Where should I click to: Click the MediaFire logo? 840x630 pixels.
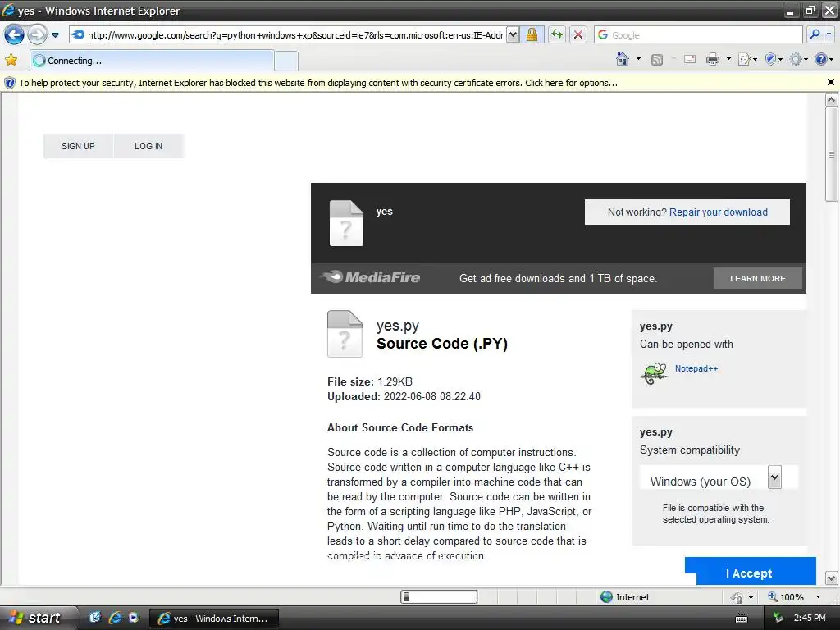(370, 277)
